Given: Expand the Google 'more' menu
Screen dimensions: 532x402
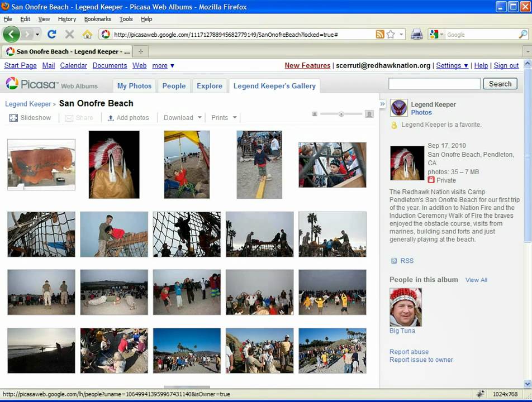Looking at the screenshot, I should click(x=163, y=65).
